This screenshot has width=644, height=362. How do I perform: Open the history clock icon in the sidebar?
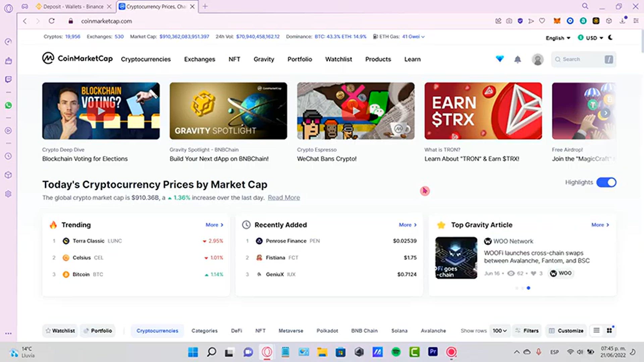tap(8, 156)
